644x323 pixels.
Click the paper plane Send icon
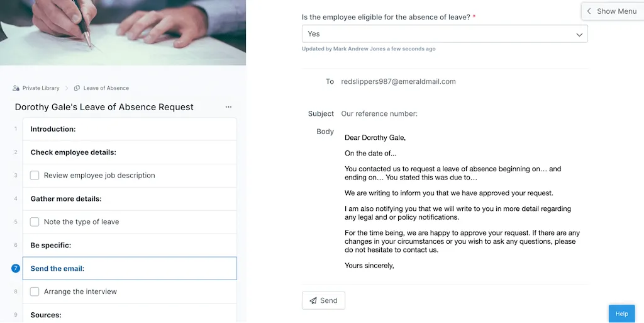(x=313, y=300)
